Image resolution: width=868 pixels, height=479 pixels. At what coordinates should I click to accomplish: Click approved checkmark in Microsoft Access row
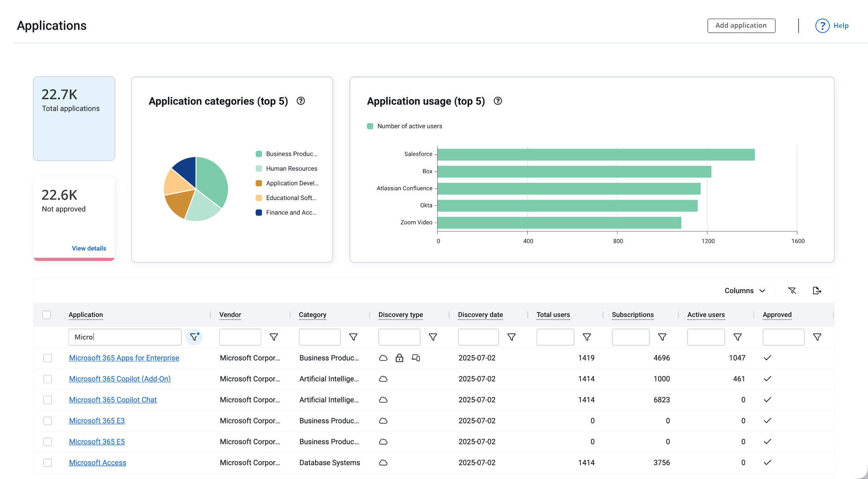coord(767,462)
